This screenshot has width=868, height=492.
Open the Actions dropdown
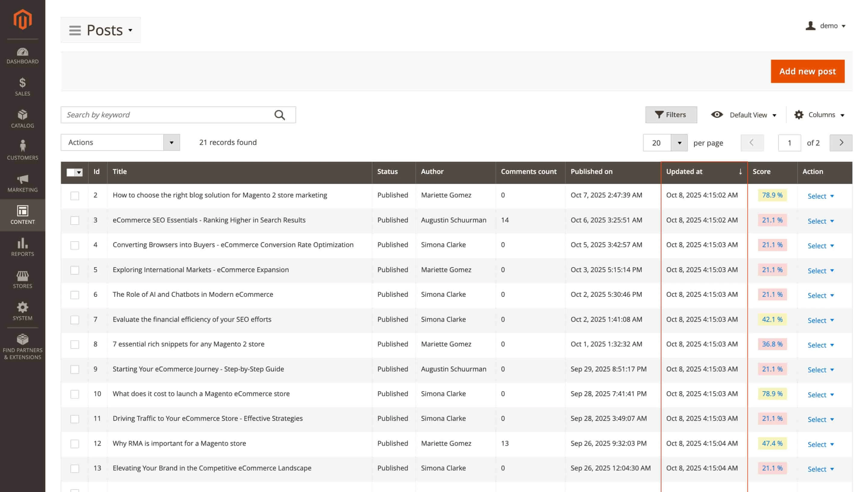(x=120, y=142)
